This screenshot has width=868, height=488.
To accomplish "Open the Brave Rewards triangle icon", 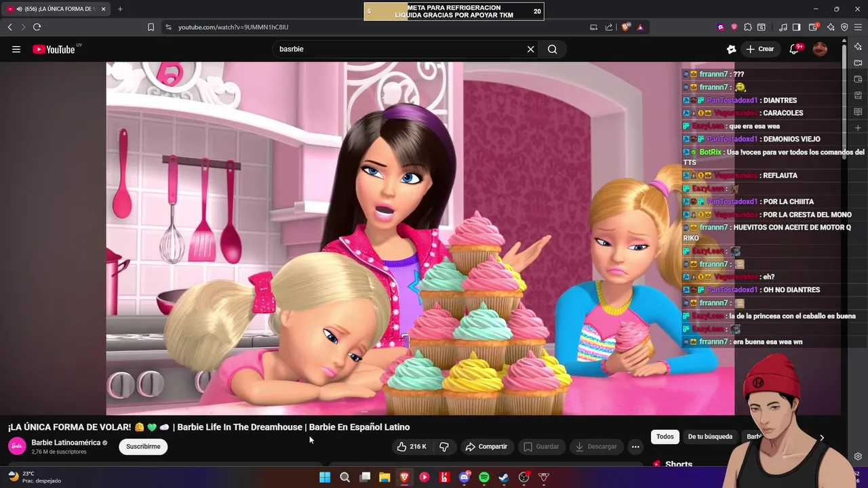I will (640, 27).
